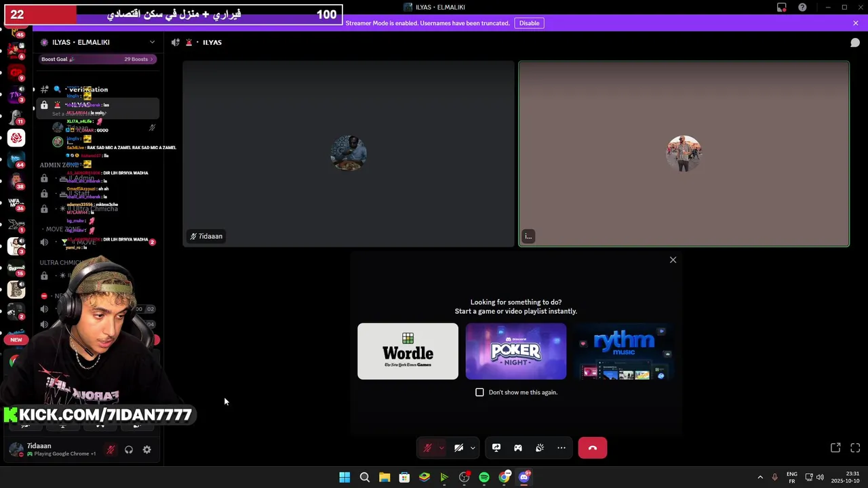Viewport: 868px width, 488px height.
Task: Open Spotify from the taskbar
Action: 484,477
